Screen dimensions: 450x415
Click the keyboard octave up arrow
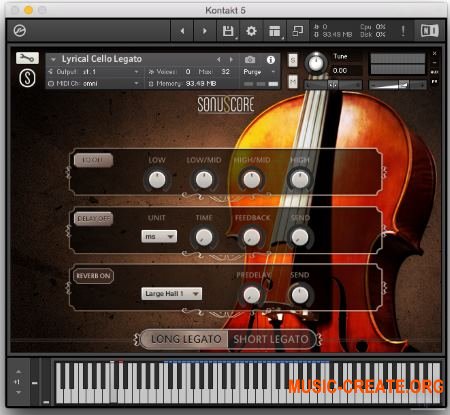(x=18, y=371)
